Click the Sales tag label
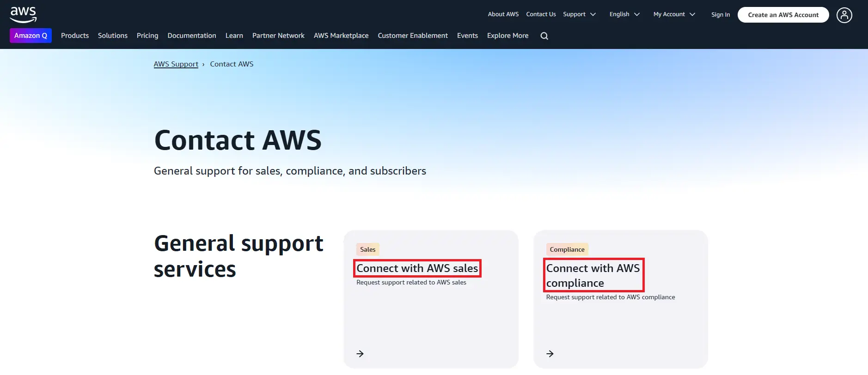The width and height of the screenshot is (868, 375). point(368,249)
